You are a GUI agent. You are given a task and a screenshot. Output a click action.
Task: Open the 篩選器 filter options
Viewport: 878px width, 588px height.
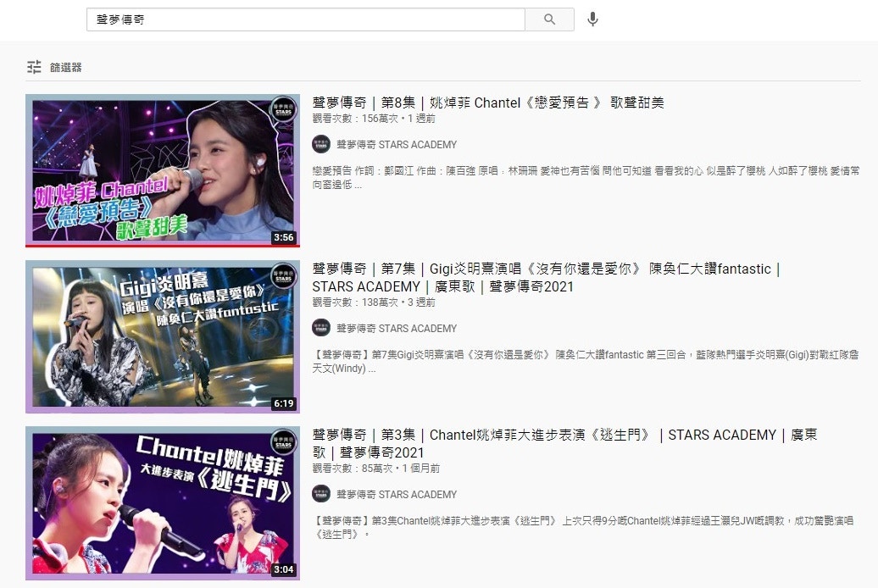click(x=66, y=67)
